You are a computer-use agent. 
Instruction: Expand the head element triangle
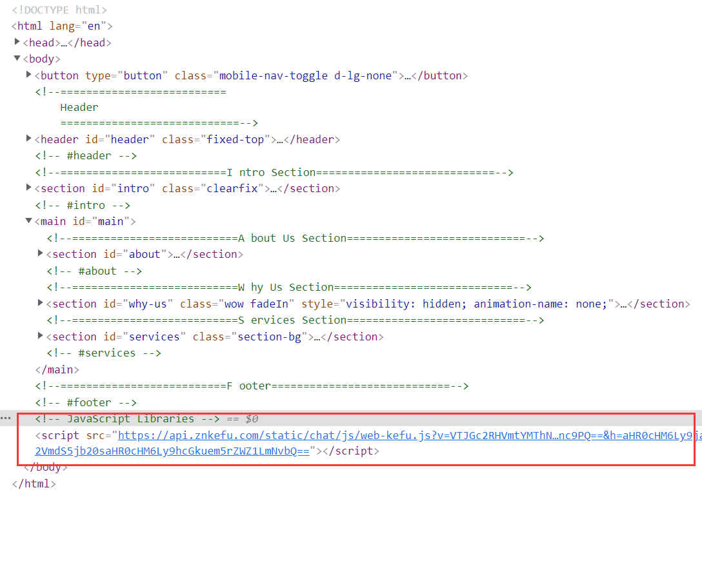click(x=17, y=42)
